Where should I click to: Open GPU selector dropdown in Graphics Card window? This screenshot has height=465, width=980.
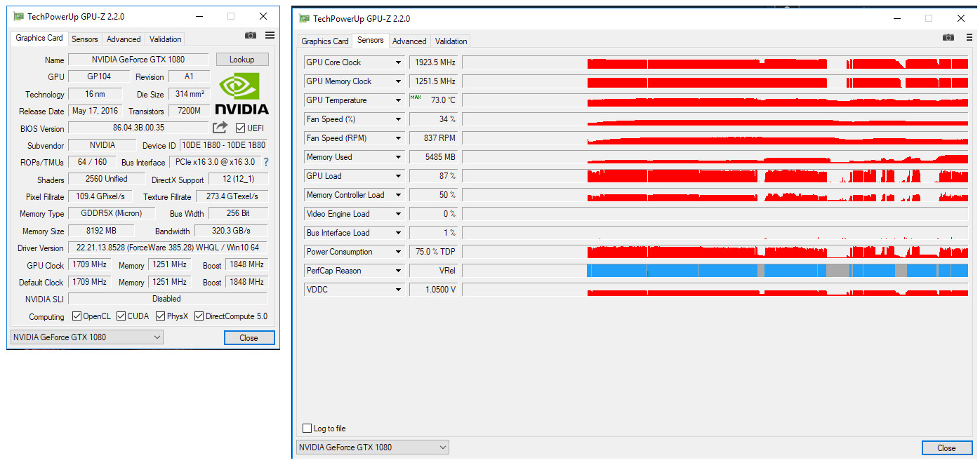tap(87, 337)
